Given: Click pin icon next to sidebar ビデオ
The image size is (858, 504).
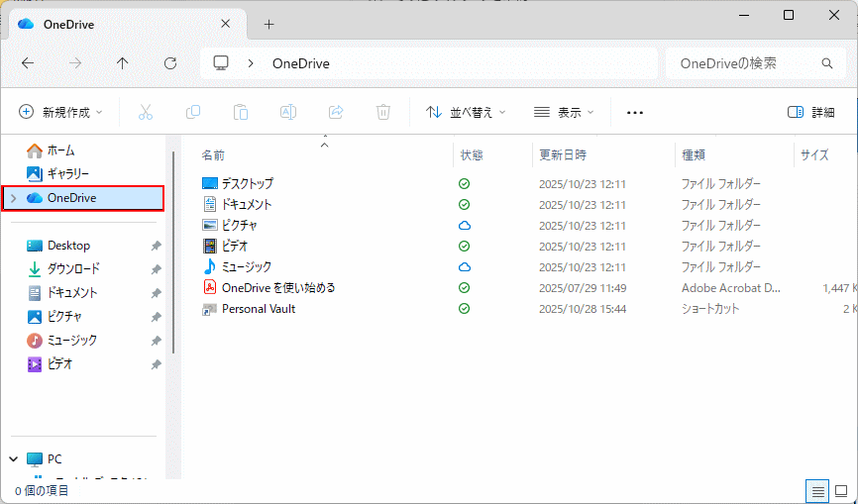Looking at the screenshot, I should pyautogui.click(x=156, y=364).
